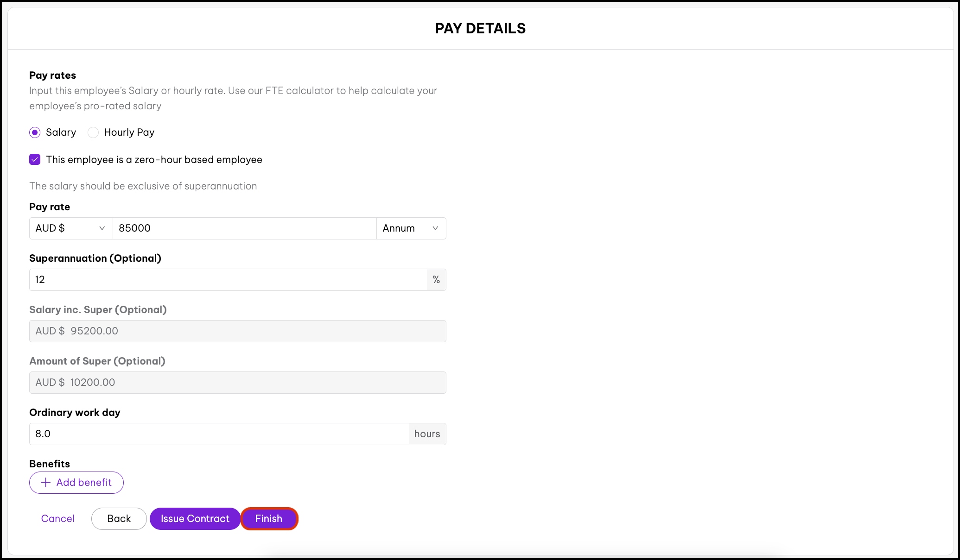The height and width of the screenshot is (560, 960).
Task: Click the chevron arrow beside AUD $
Action: point(102,228)
